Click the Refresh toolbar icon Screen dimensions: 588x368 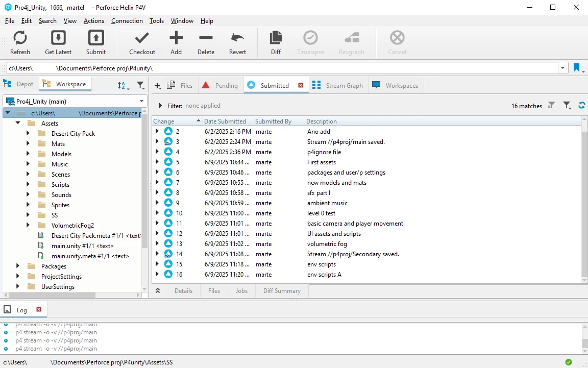point(20,38)
